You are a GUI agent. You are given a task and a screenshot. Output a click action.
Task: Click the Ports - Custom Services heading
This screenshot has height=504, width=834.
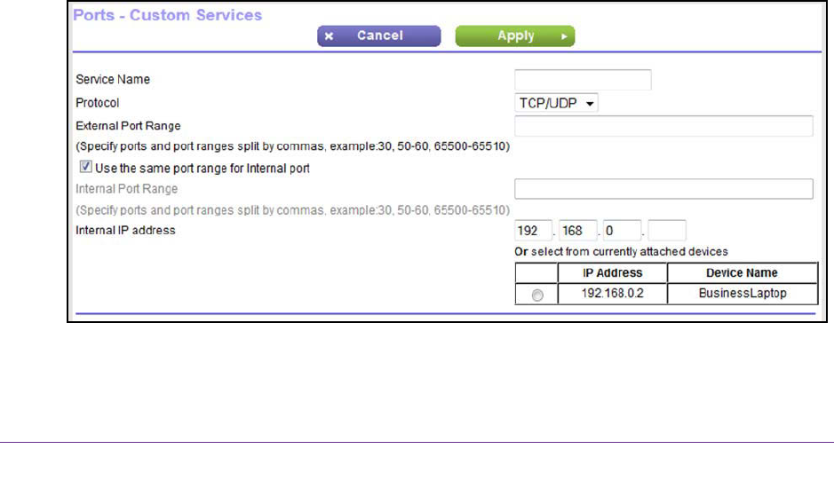(x=168, y=15)
